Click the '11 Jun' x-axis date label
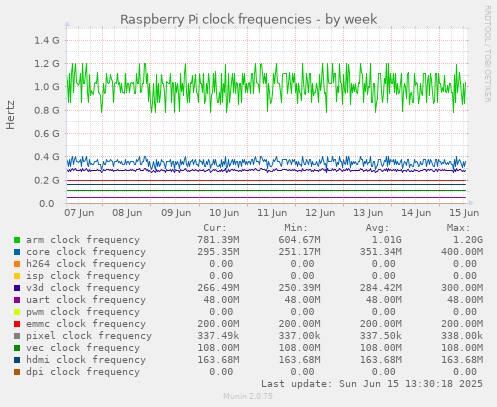The image size is (497, 407). (x=272, y=213)
